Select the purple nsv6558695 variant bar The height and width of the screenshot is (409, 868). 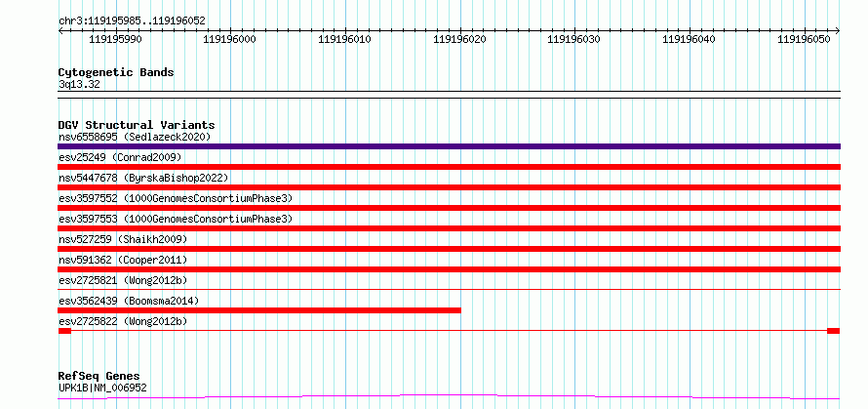tap(449, 146)
